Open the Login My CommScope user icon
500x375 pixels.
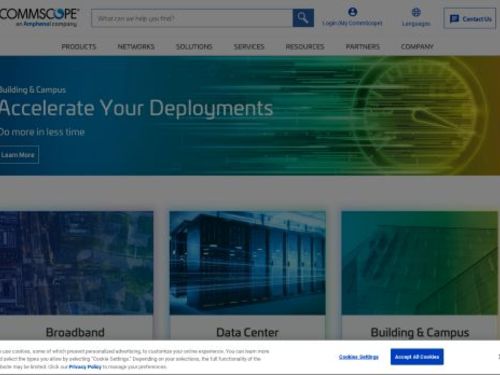[352, 12]
